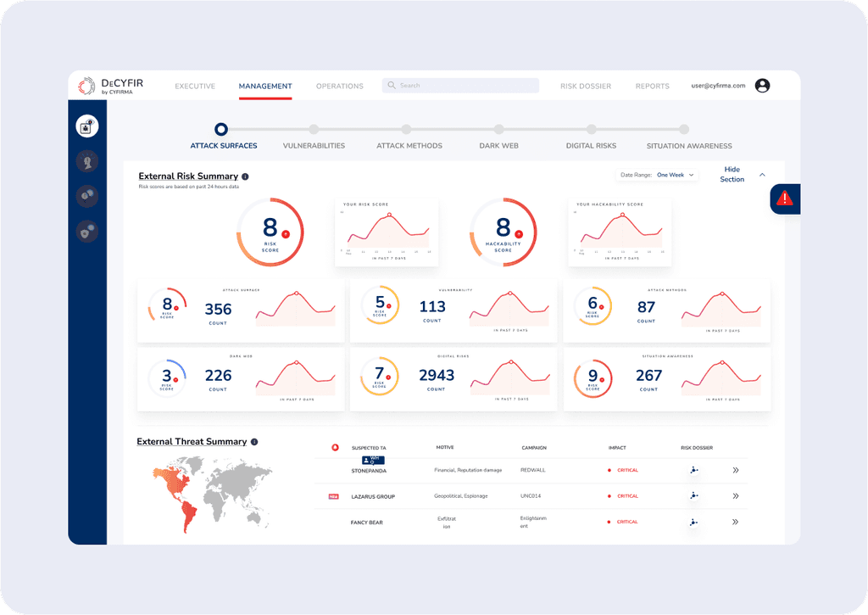
Task: Click the Hackability Score 8 gauge
Action: coord(504,232)
